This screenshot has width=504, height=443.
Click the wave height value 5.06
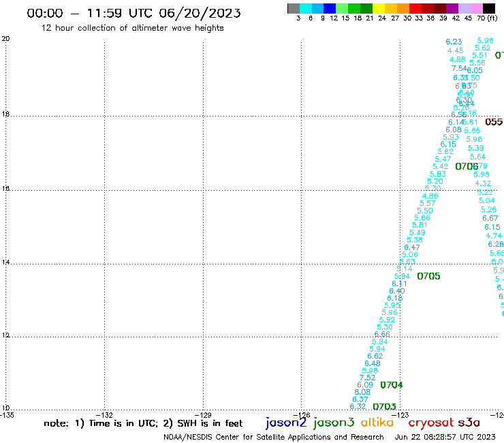pos(410,254)
